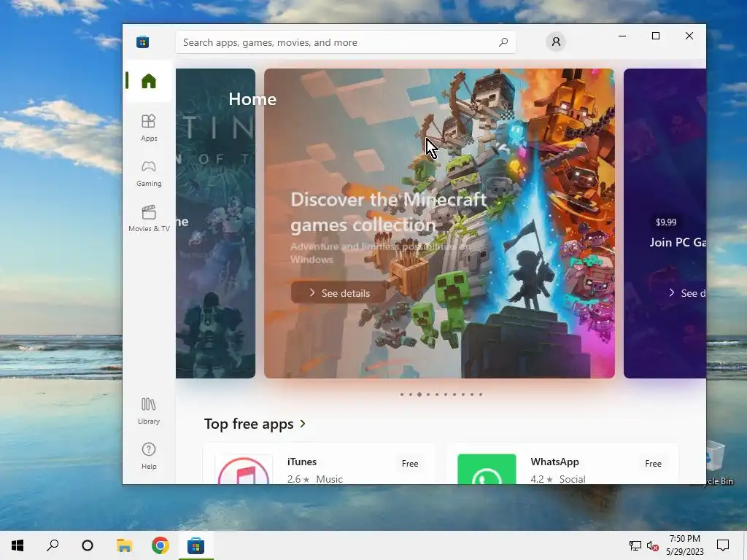Expand the Top free apps list chevron
Viewport: 747px width, 560px height.
point(303,424)
